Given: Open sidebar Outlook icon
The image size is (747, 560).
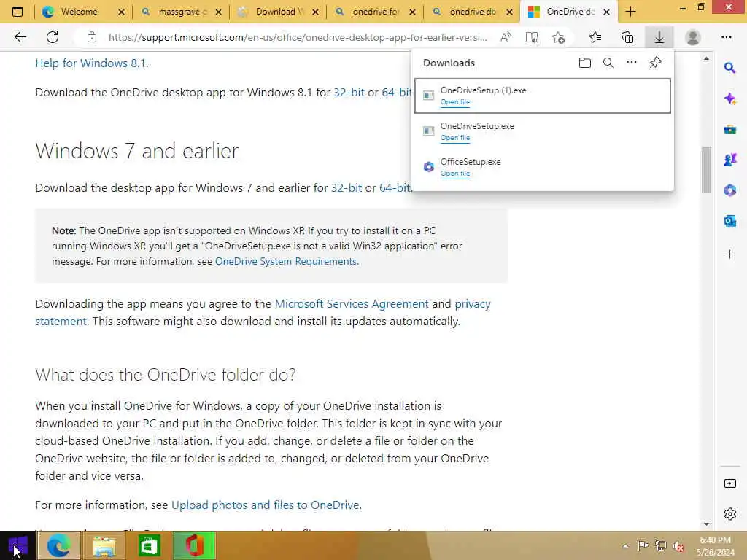Looking at the screenshot, I should point(729,221).
